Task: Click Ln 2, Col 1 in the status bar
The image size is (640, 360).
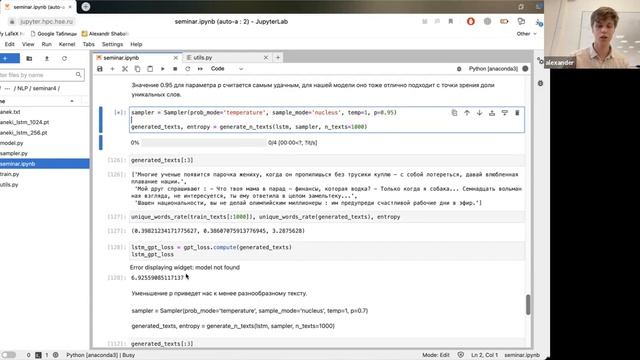Action: pos(484,355)
